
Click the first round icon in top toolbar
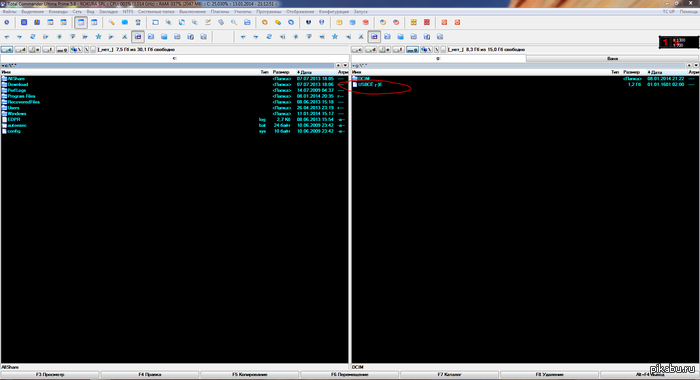(x=7, y=22)
